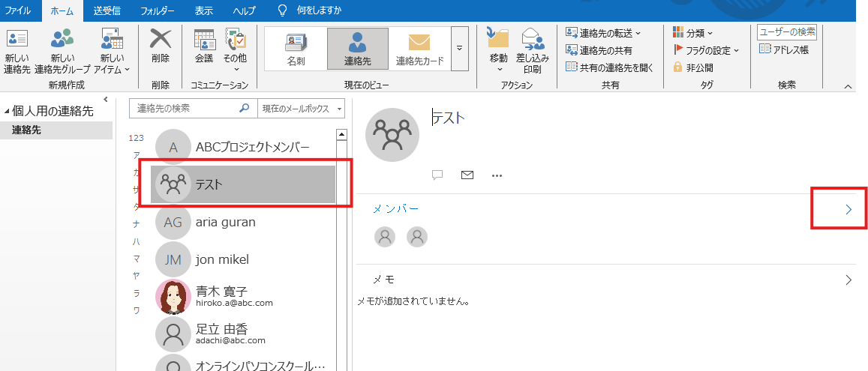The image size is (868, 371).
Task: Expand the current view gallery
Action: [459, 49]
